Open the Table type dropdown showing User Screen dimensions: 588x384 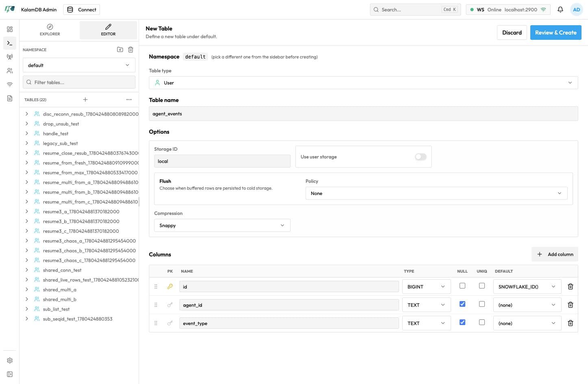tap(363, 82)
